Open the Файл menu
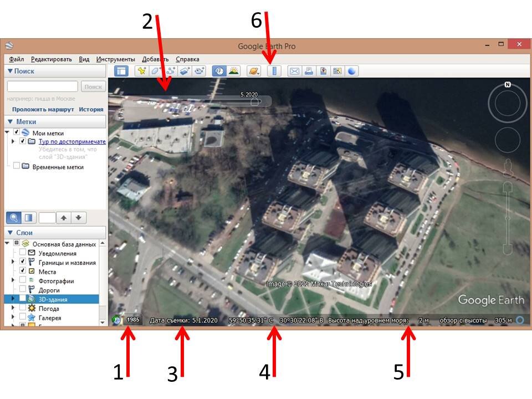The image size is (532, 399). click(x=16, y=59)
